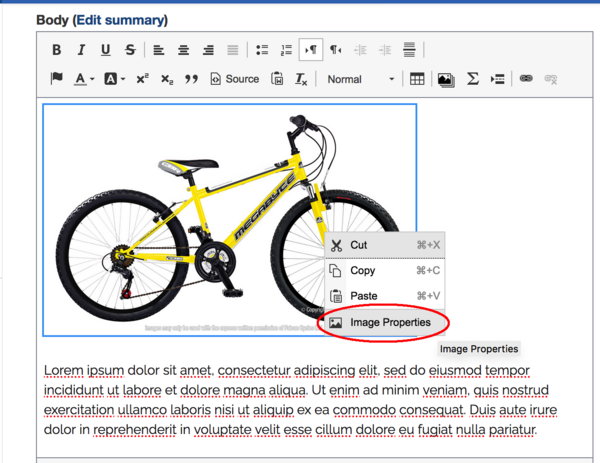This screenshot has width=600, height=463.
Task: Open the background color picker
Action: pyautogui.click(x=116, y=79)
